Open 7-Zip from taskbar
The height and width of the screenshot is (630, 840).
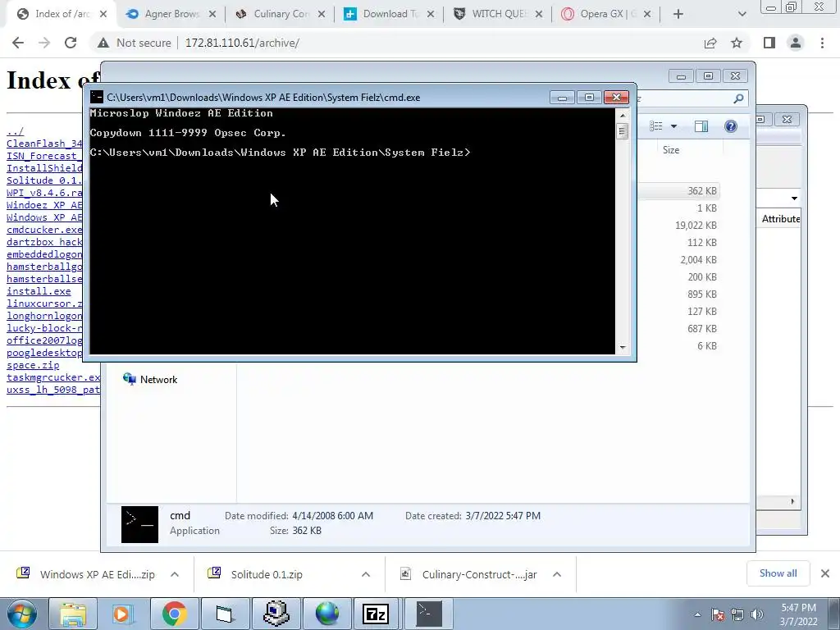click(x=376, y=614)
